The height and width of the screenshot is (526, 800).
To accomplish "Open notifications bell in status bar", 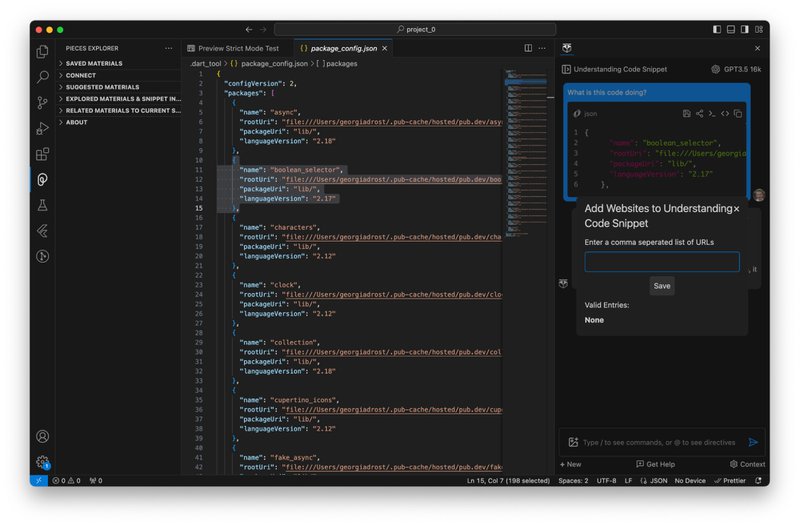I will pyautogui.click(x=758, y=481).
